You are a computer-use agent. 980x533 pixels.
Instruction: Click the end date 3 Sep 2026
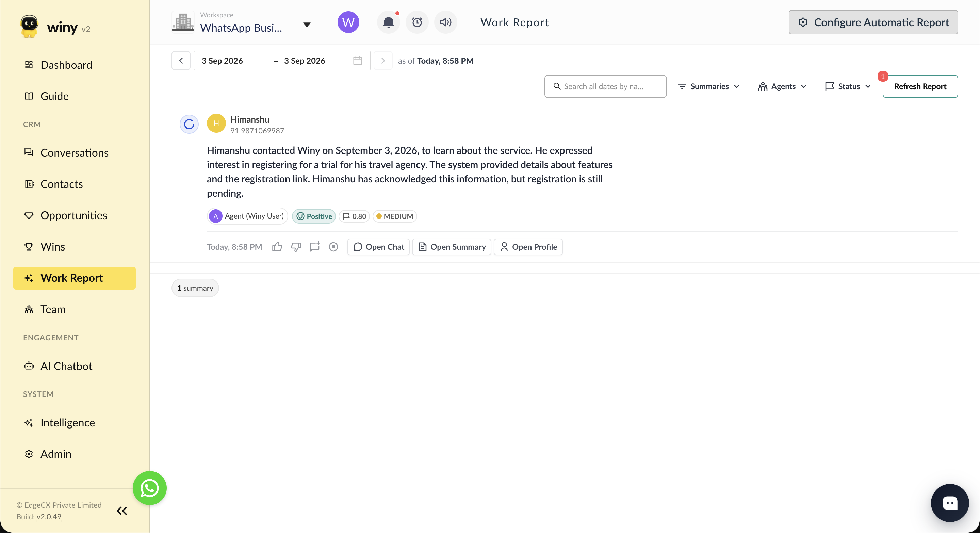tap(304, 61)
